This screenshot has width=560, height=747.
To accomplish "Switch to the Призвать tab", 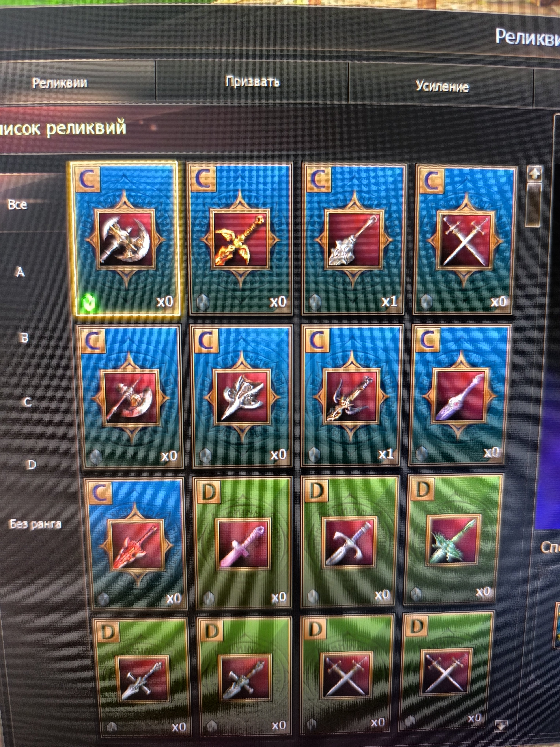I will pyautogui.click(x=253, y=82).
